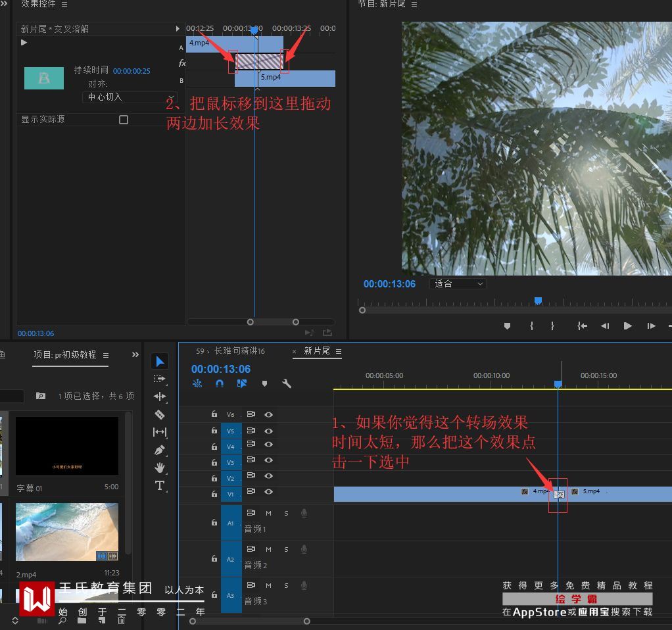Viewport: 672px width, 630px height.
Task: Open zoom level dropdown 适合
Action: click(458, 283)
